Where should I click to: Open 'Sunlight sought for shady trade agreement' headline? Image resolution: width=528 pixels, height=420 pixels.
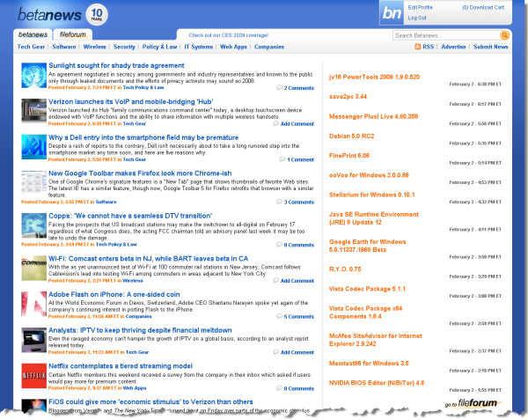point(116,65)
